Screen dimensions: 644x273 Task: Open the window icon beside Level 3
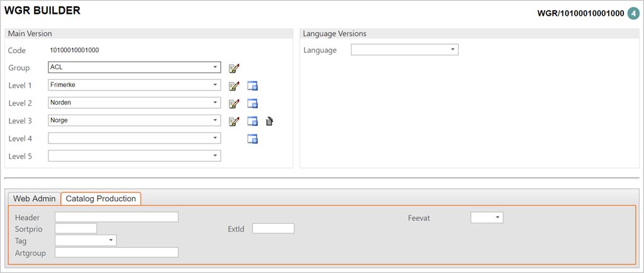coord(253,121)
